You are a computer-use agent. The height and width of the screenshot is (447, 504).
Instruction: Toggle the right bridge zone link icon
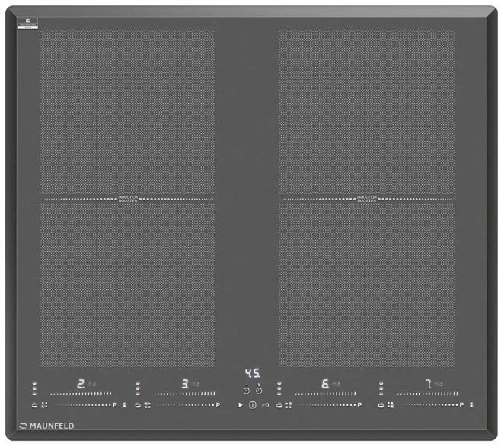(471, 405)
